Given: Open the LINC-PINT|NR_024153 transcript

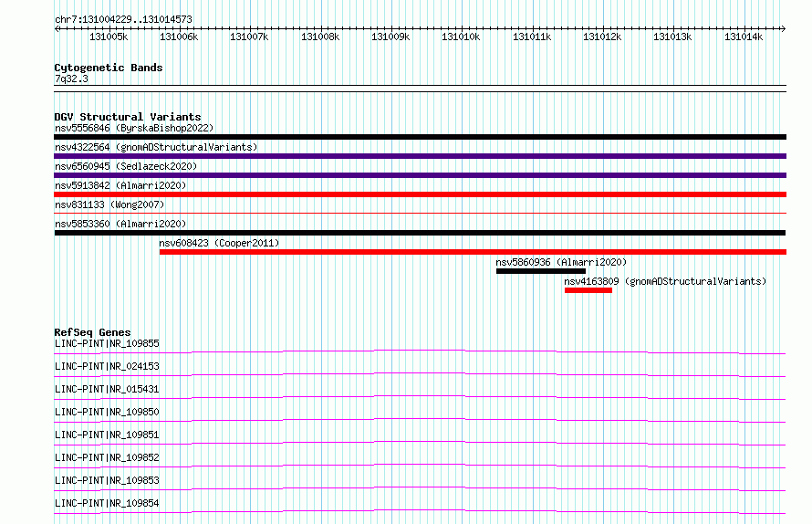Looking at the screenshot, I should 107,366.
